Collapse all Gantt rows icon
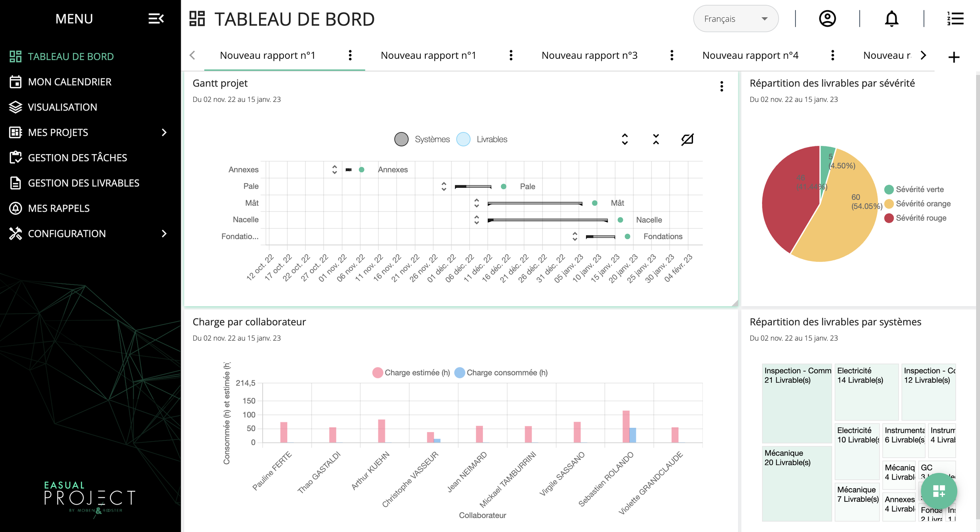Screen dimensions: 980x532 point(656,139)
